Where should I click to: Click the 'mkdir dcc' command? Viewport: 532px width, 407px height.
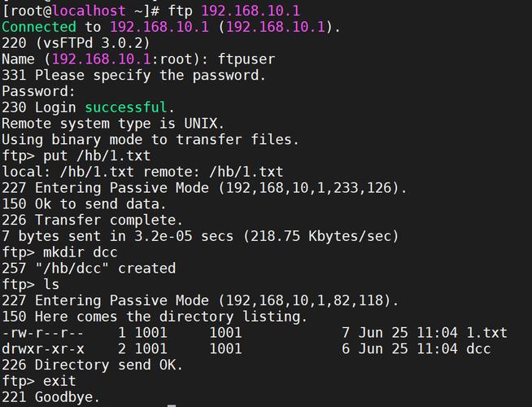(x=80, y=252)
